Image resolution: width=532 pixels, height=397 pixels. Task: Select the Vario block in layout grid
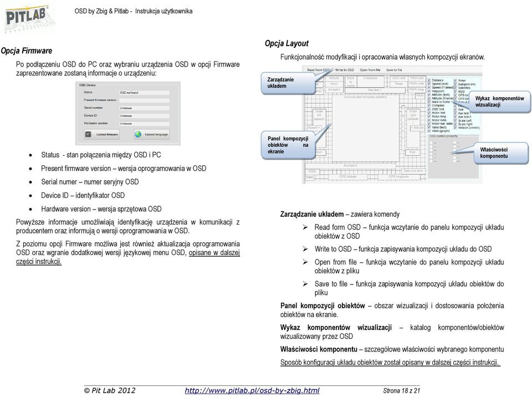tap(335, 84)
